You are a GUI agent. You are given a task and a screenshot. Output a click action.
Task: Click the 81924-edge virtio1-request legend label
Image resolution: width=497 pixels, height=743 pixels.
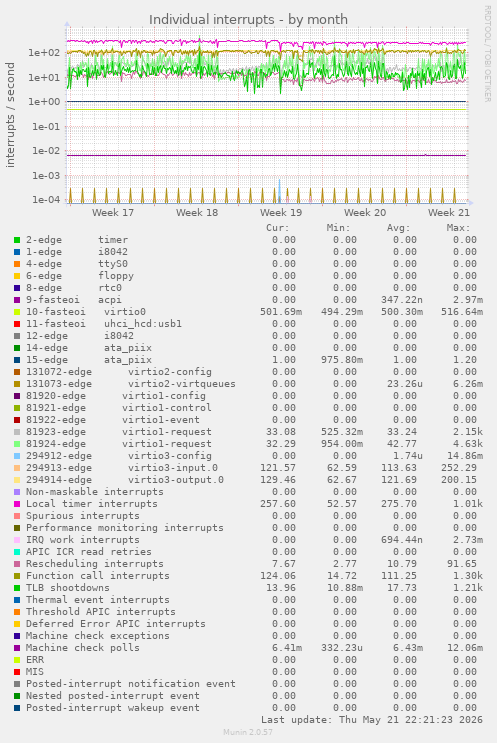coord(119,444)
